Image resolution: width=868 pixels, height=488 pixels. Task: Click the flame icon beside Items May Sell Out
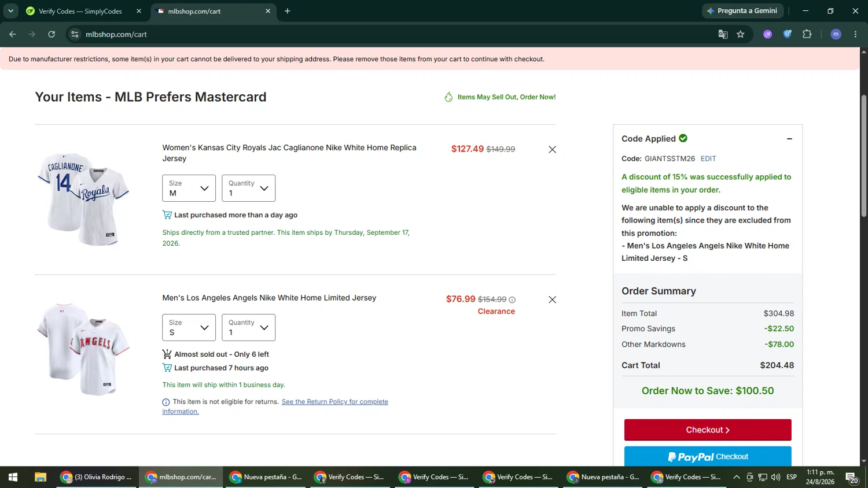(x=448, y=97)
